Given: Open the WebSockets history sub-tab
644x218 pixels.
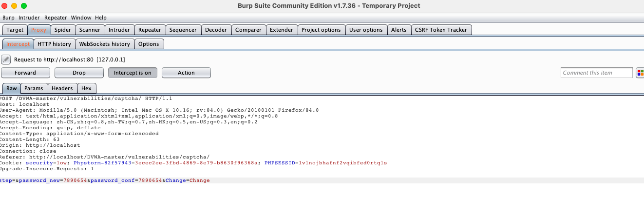Looking at the screenshot, I should (x=105, y=44).
